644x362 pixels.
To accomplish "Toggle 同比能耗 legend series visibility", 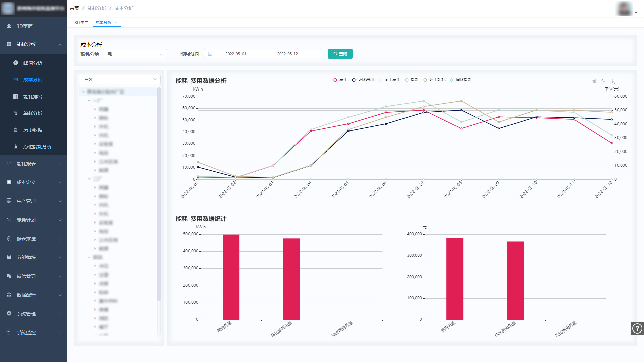I will click(461, 80).
